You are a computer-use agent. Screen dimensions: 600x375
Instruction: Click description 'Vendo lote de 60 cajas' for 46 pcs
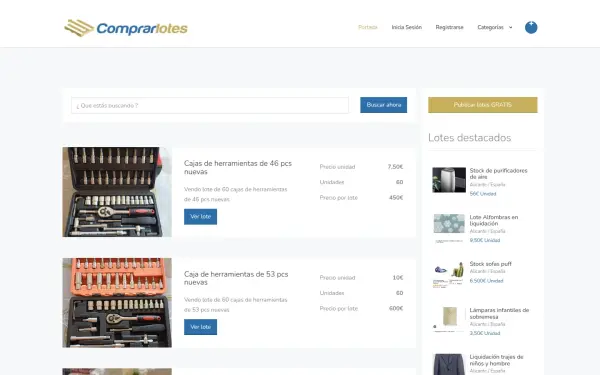click(x=235, y=194)
